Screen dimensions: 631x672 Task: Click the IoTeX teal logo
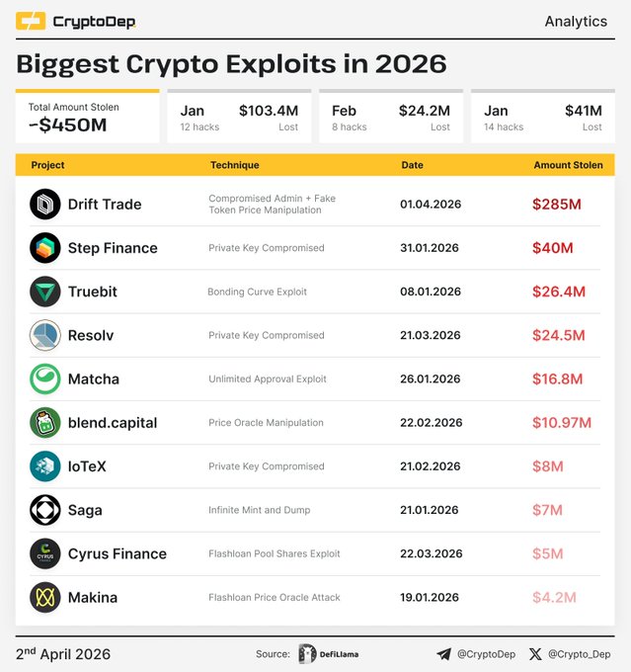pos(45,466)
